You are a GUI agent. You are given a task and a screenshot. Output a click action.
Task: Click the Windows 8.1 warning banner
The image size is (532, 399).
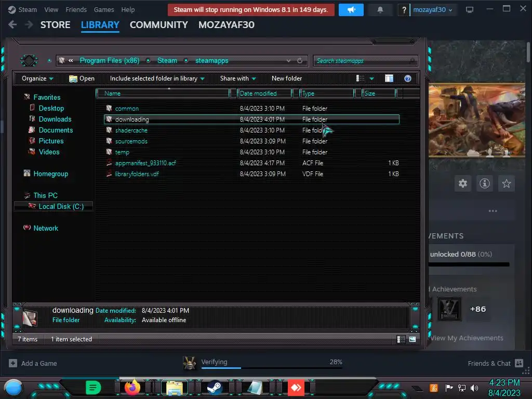click(251, 10)
